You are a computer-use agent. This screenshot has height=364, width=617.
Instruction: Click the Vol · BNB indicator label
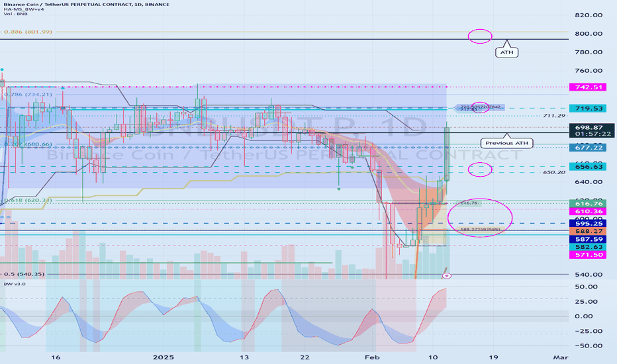(16, 14)
